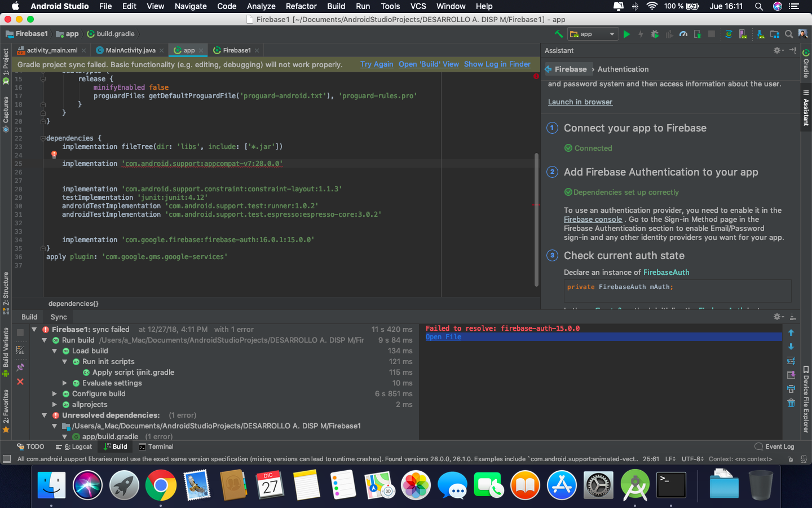Expand the Evaluate settings node
Image resolution: width=812 pixels, height=508 pixels.
65,383
